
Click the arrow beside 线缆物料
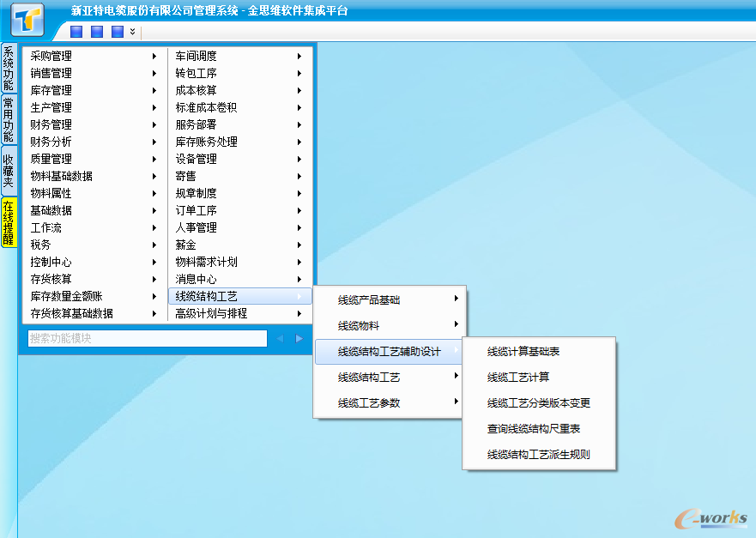click(x=457, y=324)
